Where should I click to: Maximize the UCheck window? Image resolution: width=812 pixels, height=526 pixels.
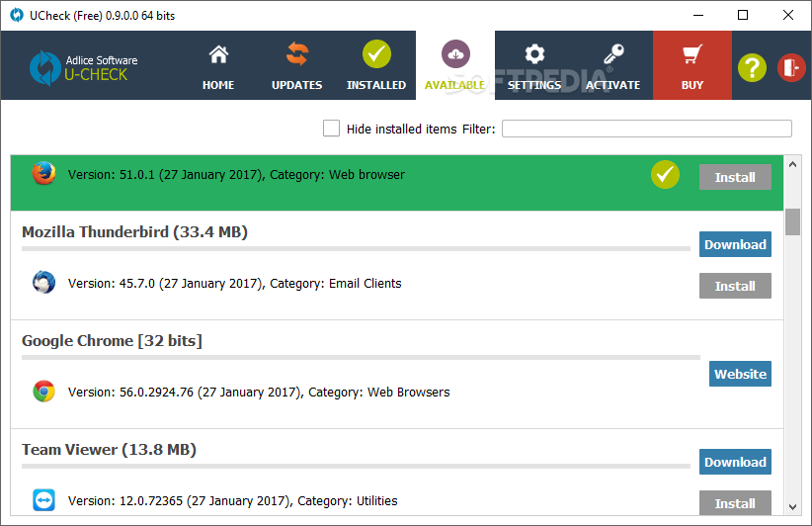[743, 15]
